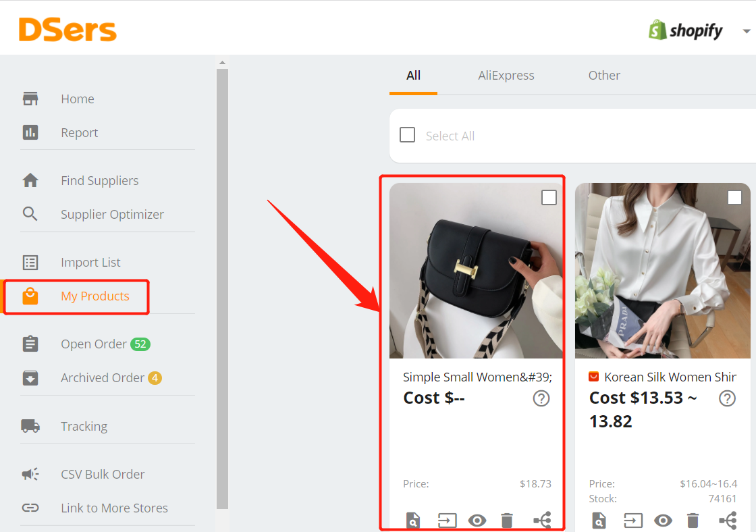Click the Simple Small Women product title
Viewport: 756px width, 532px height.
click(x=477, y=377)
